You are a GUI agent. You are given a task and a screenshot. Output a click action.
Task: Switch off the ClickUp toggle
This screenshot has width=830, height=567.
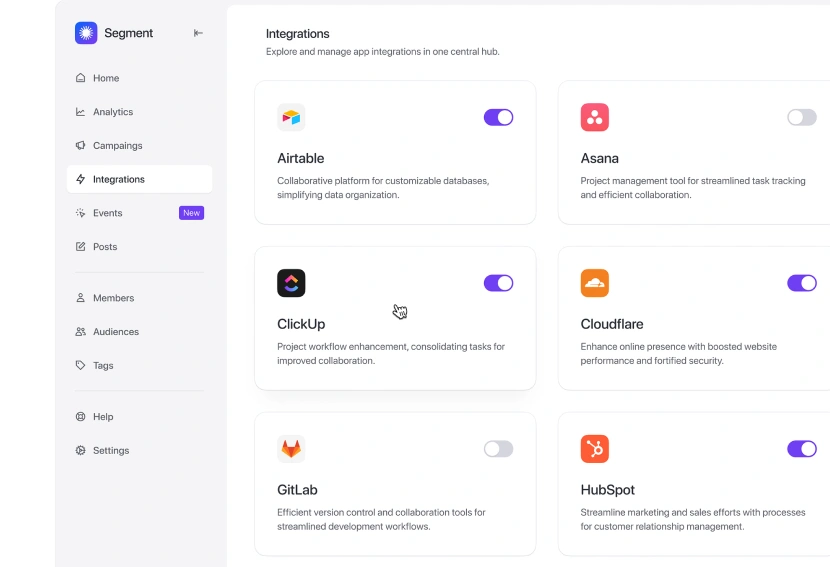(x=498, y=283)
